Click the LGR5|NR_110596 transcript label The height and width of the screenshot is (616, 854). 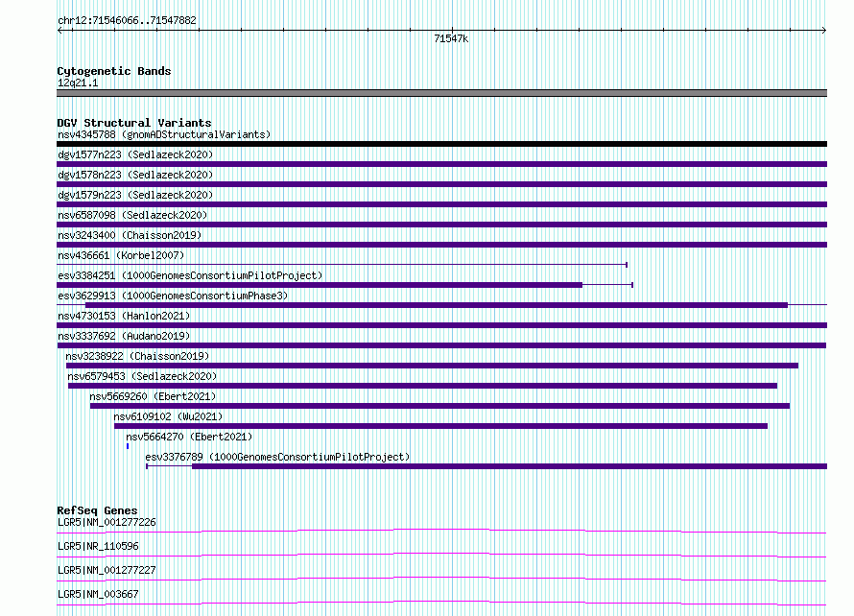click(98, 546)
